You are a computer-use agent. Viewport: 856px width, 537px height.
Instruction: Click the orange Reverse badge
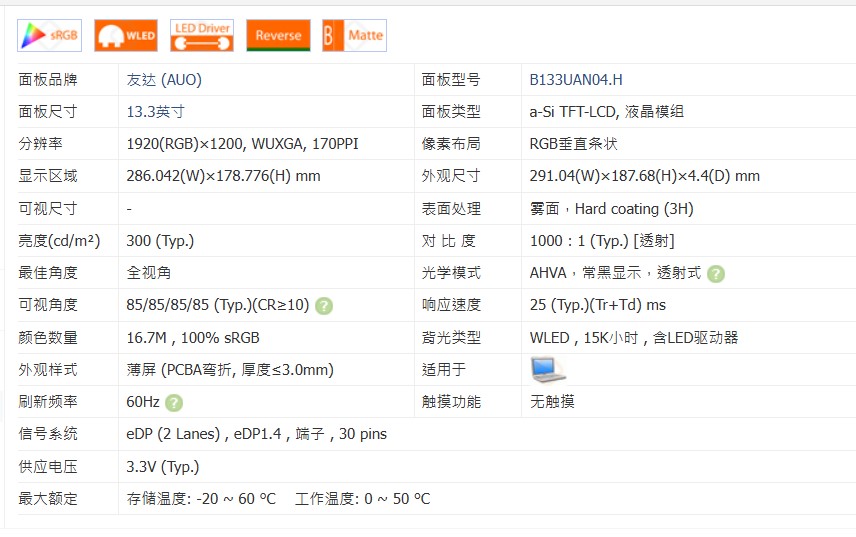278,36
